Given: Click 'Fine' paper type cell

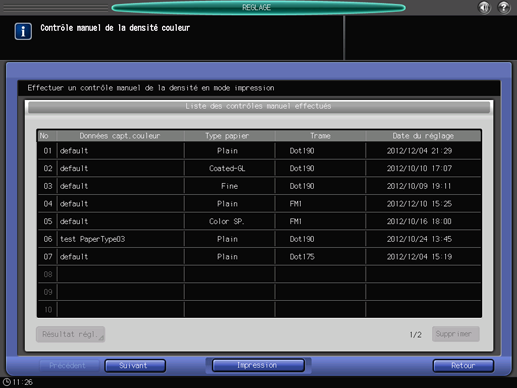Looking at the screenshot, I should (x=229, y=186).
